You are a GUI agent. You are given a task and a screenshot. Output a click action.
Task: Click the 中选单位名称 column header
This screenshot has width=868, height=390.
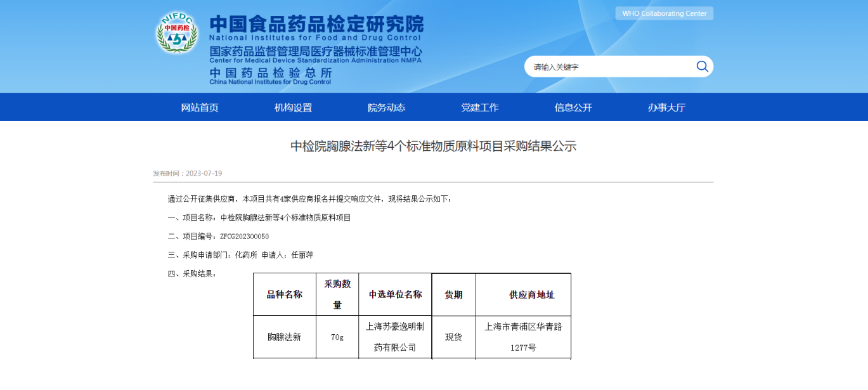pyautogui.click(x=395, y=295)
